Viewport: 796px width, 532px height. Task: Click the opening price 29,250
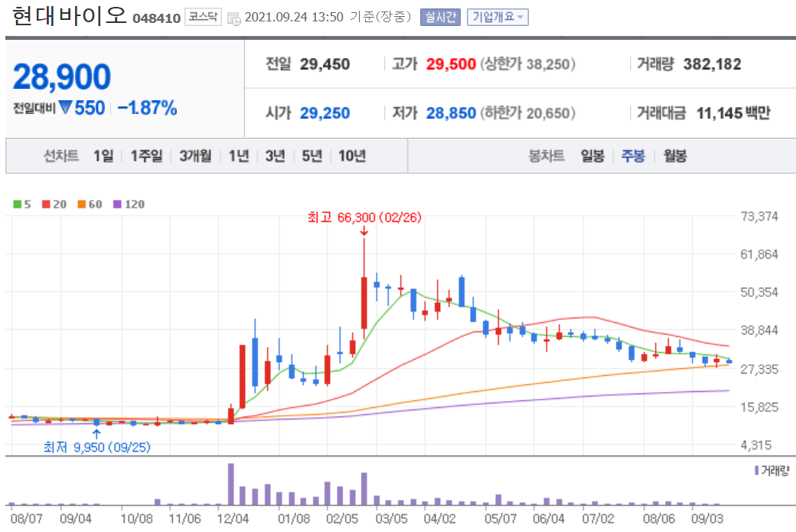coord(325,113)
